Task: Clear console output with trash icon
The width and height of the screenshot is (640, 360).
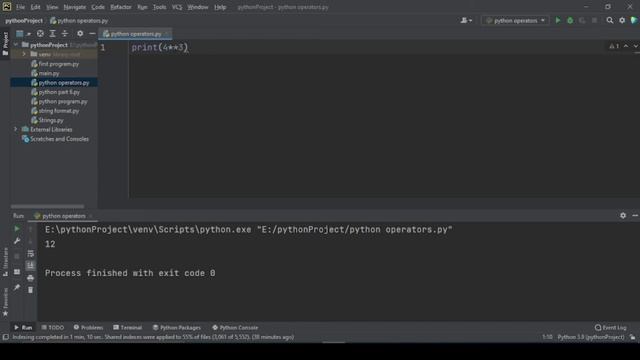Action: (x=30, y=290)
